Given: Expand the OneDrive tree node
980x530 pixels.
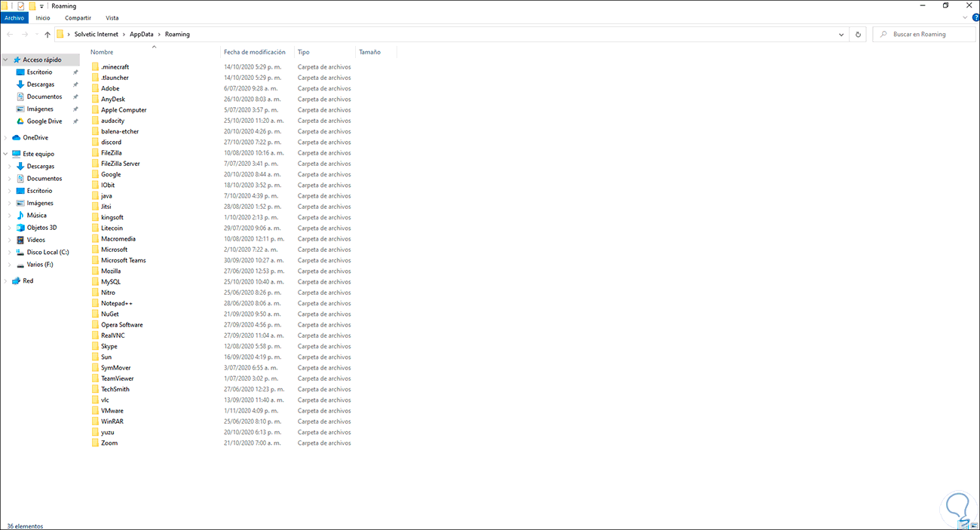Looking at the screenshot, I should (6, 137).
